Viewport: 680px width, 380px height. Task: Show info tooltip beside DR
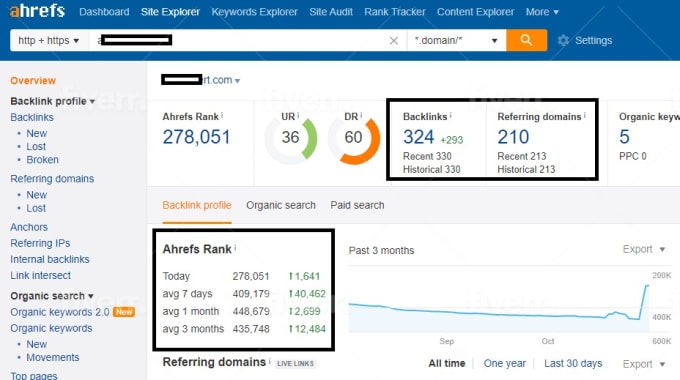[361, 115]
